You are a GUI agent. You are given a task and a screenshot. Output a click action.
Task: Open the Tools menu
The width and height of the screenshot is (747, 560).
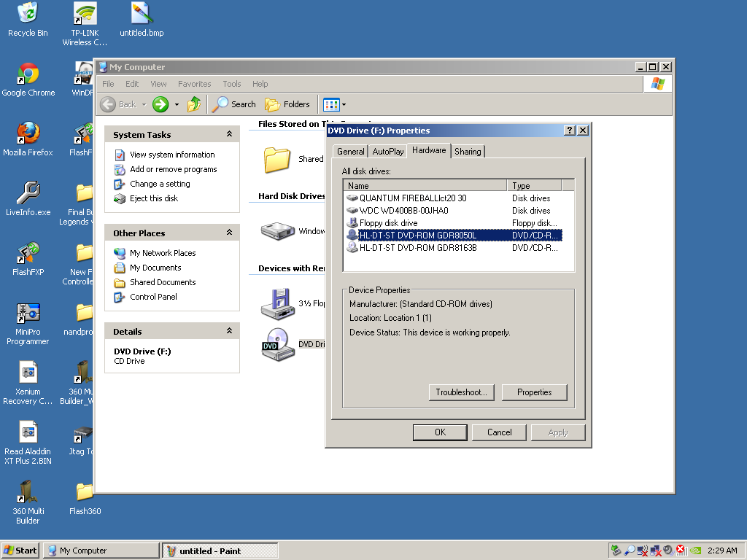click(x=232, y=84)
